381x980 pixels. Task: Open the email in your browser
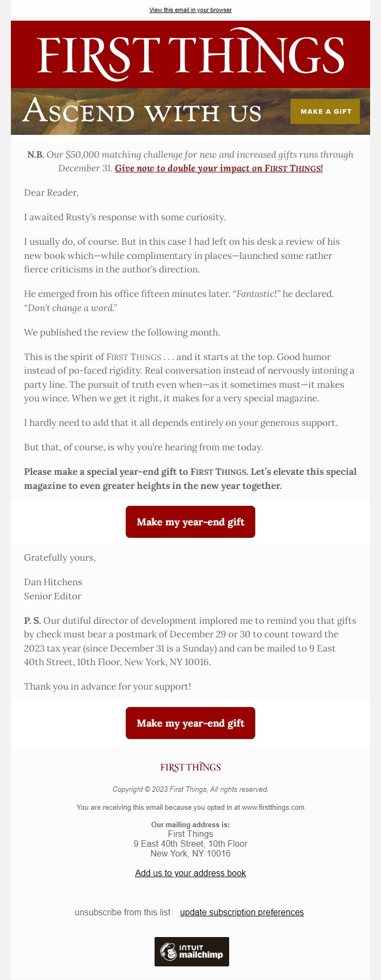tap(190, 10)
